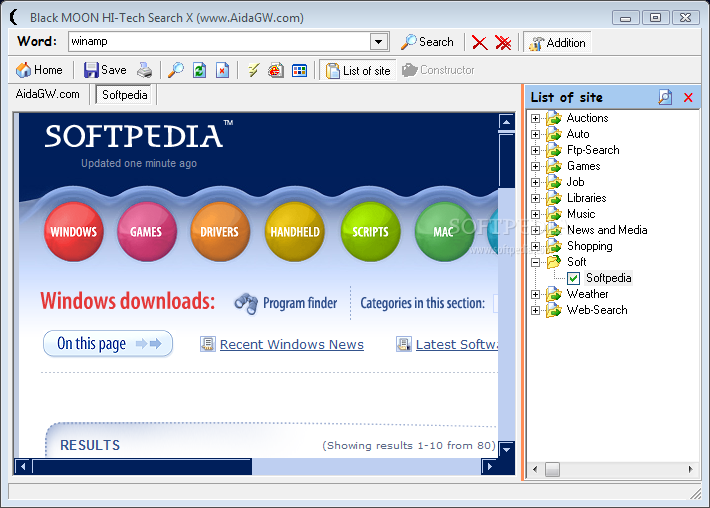This screenshot has width=710, height=508.
Task: Expand the Games tree node
Action: click(x=535, y=166)
